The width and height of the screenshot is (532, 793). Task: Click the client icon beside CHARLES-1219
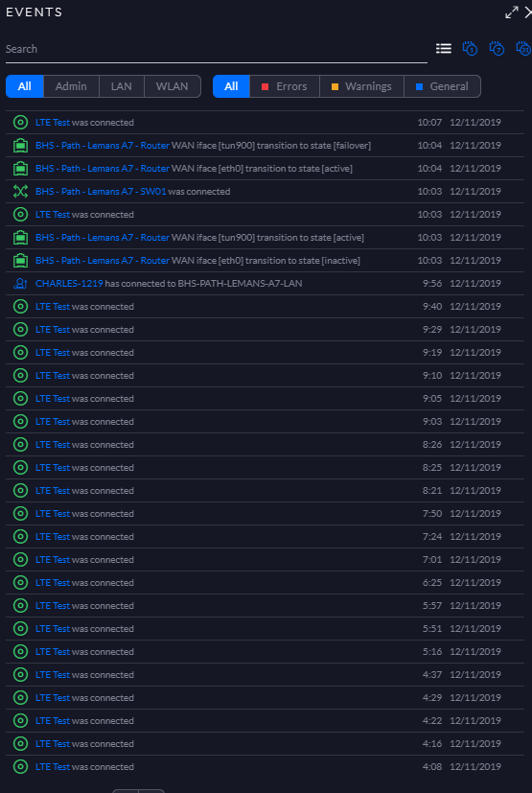[x=20, y=283]
